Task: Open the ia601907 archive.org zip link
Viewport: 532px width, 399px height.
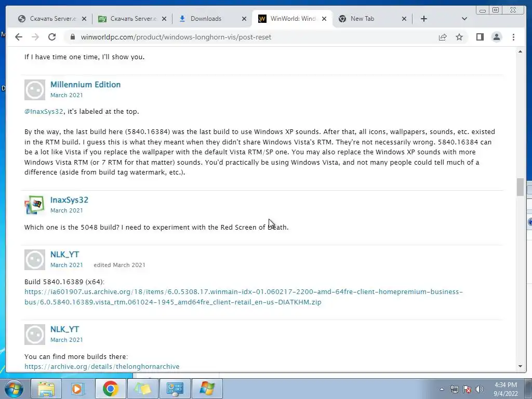Action: tap(243, 297)
